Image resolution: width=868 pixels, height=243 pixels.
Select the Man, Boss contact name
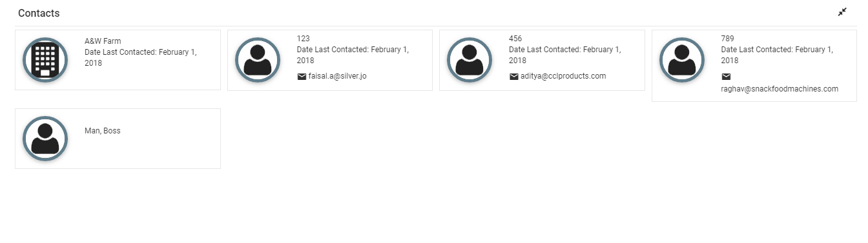(103, 131)
